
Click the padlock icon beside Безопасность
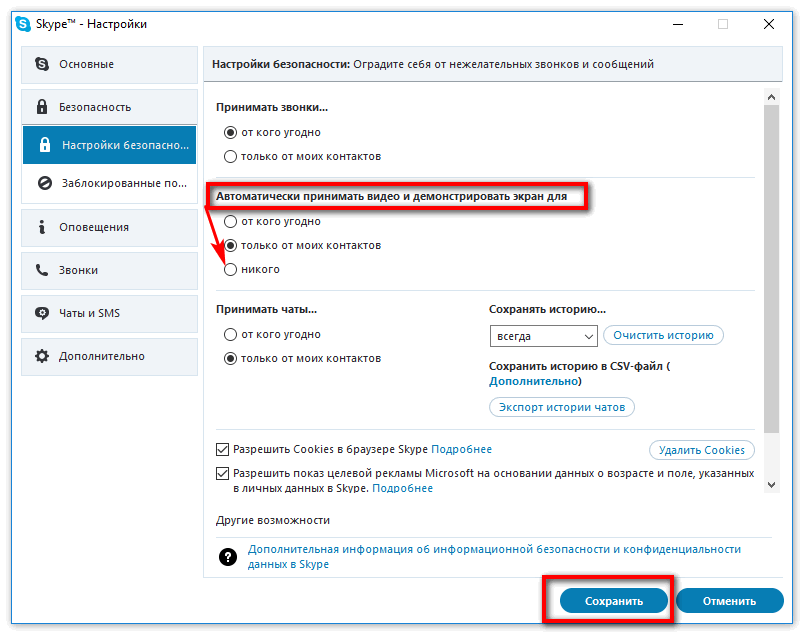coord(42,107)
